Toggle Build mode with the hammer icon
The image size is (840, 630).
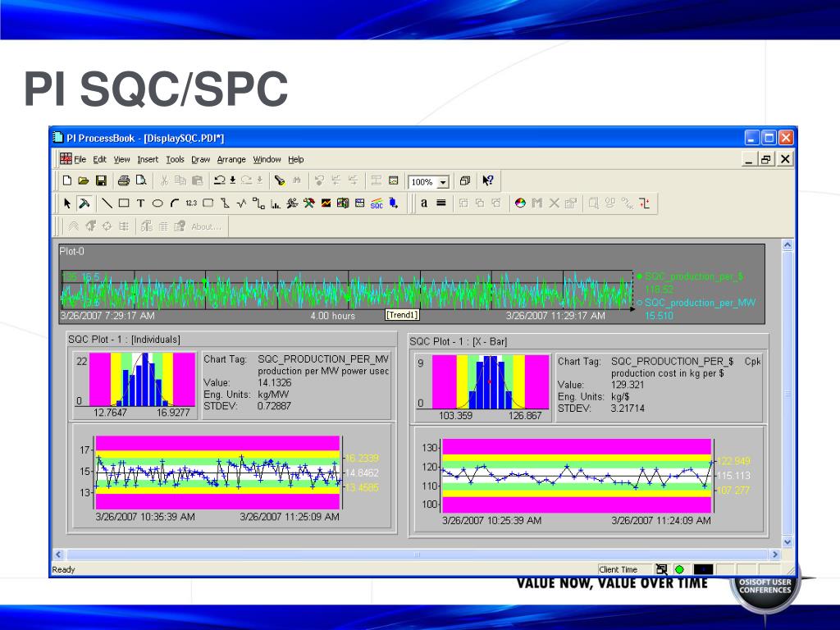84,203
